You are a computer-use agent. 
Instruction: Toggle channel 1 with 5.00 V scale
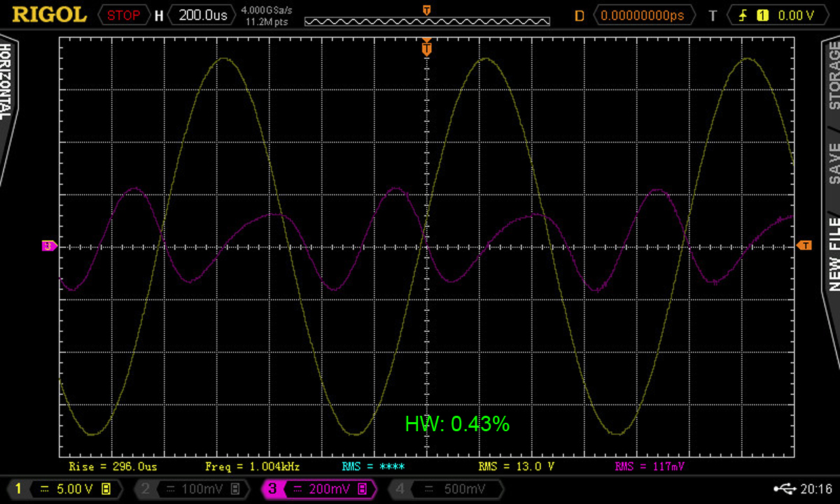pos(62,489)
